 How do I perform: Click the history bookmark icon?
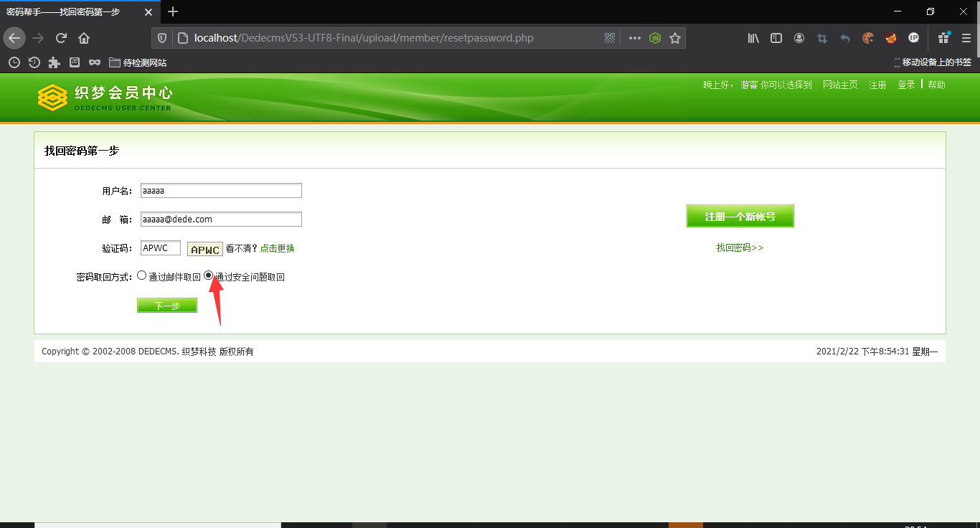pyautogui.click(x=34, y=62)
